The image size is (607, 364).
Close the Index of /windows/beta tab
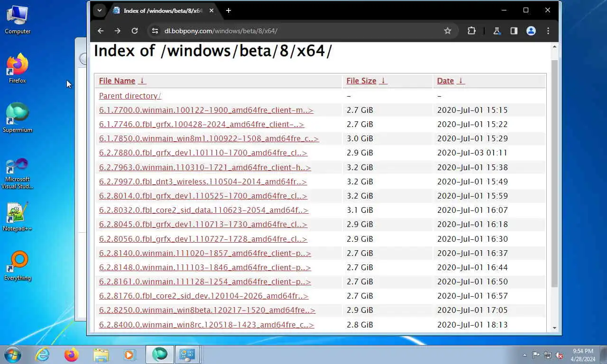tap(211, 10)
